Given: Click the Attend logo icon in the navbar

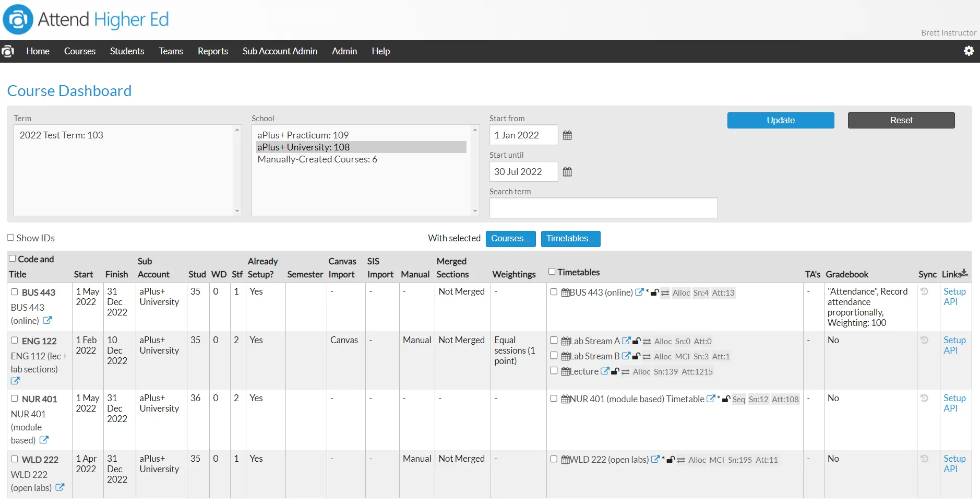Looking at the screenshot, I should (x=7, y=51).
